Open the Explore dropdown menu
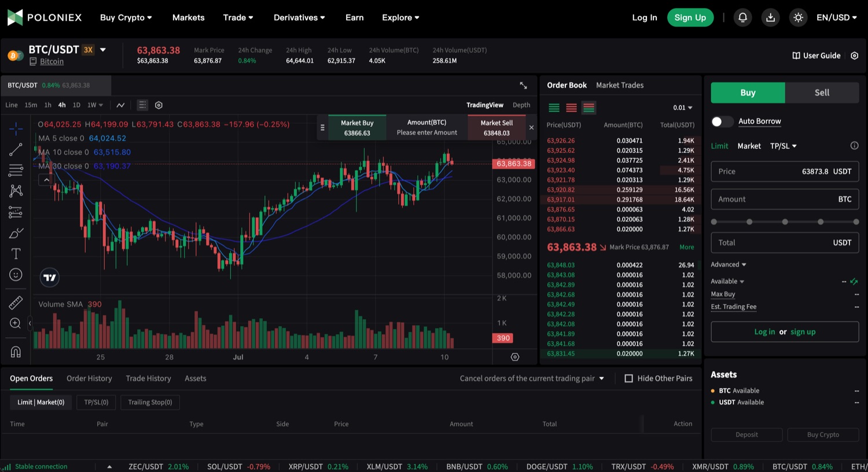The width and height of the screenshot is (868, 472). [x=400, y=17]
